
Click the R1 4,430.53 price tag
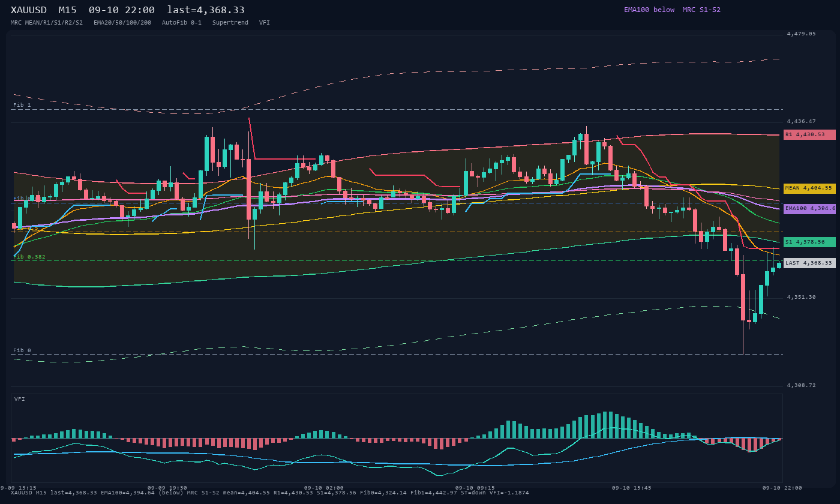pyautogui.click(x=809, y=134)
